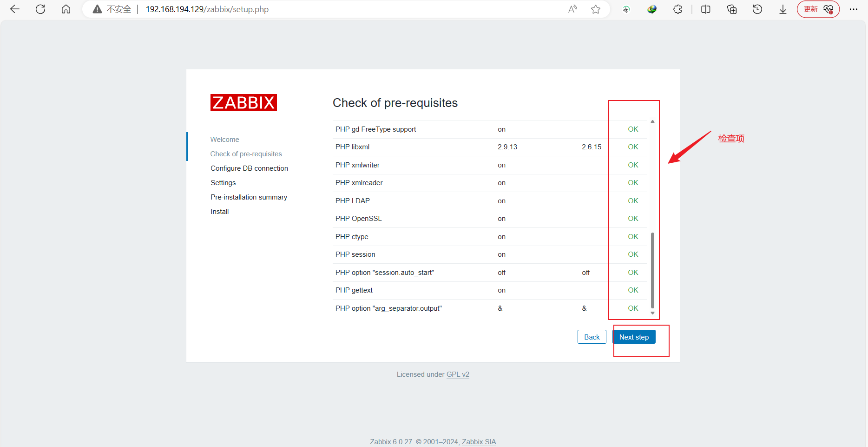868x447 pixels.
Task: Select the Pre-installation summary step
Action: [x=249, y=197]
